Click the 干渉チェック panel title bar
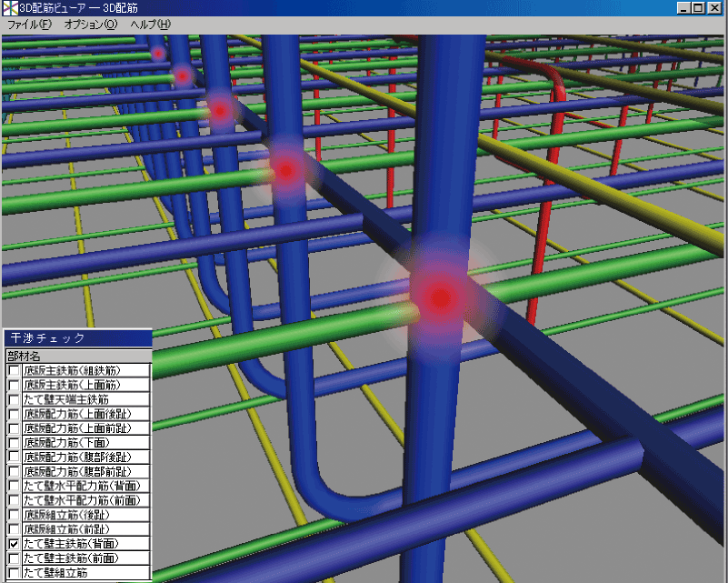 (76, 338)
